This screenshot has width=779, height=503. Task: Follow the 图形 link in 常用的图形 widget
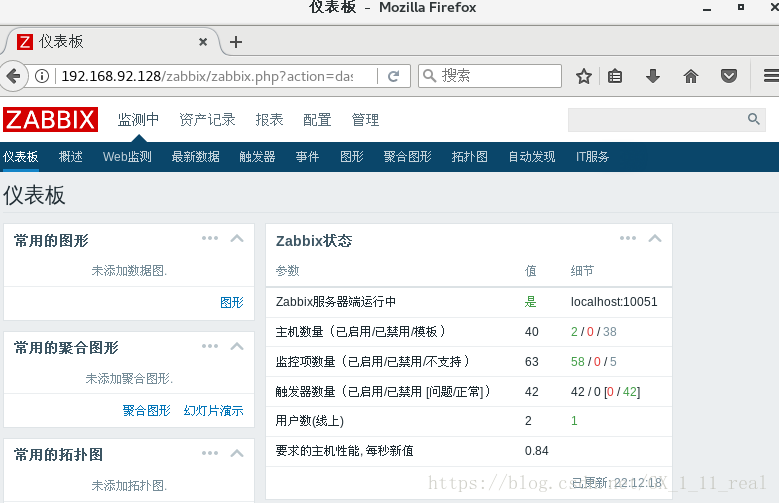(x=232, y=302)
